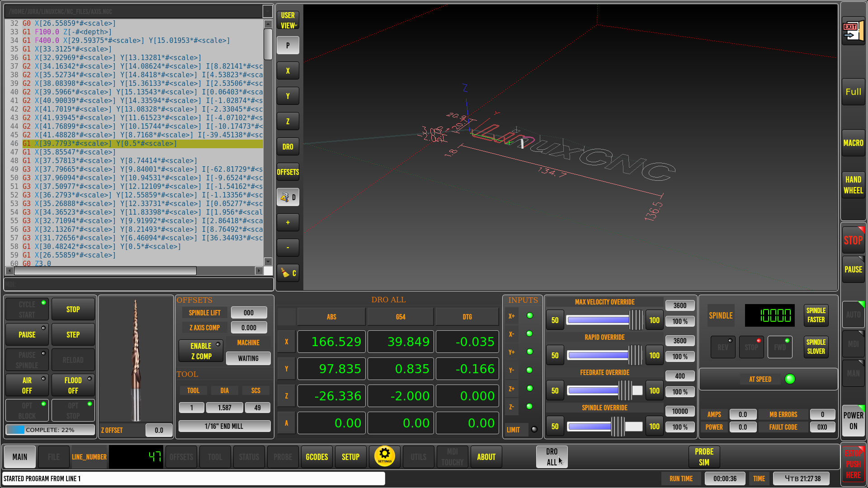The image size is (868, 488).
Task: Open the yellow gear Settings icon
Action: (x=385, y=456)
